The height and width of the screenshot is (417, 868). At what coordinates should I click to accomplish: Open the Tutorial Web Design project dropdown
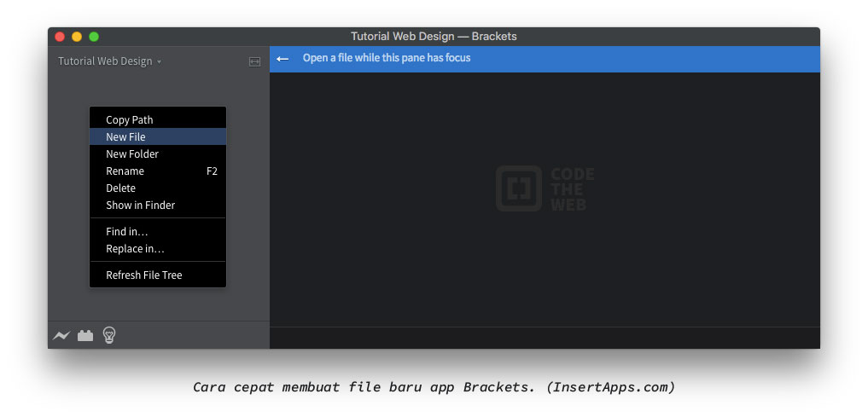[109, 61]
